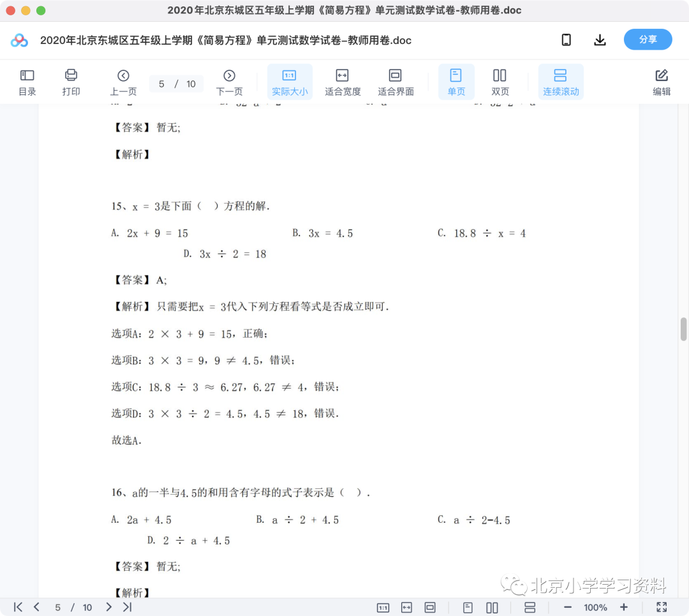The height and width of the screenshot is (616, 689).
Task: Click bottom bar fit window icon
Action: click(x=430, y=608)
